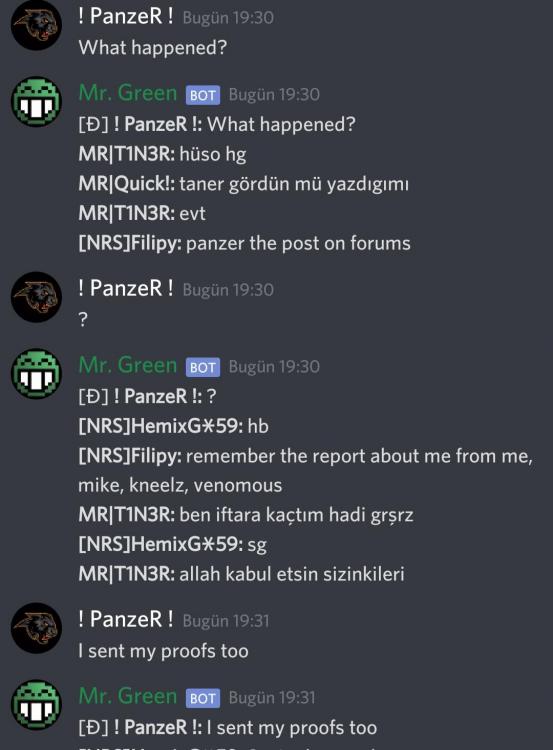Click the BOT badge on the first Mr. Green message
Screen dimensions: 553x750
tap(203, 95)
